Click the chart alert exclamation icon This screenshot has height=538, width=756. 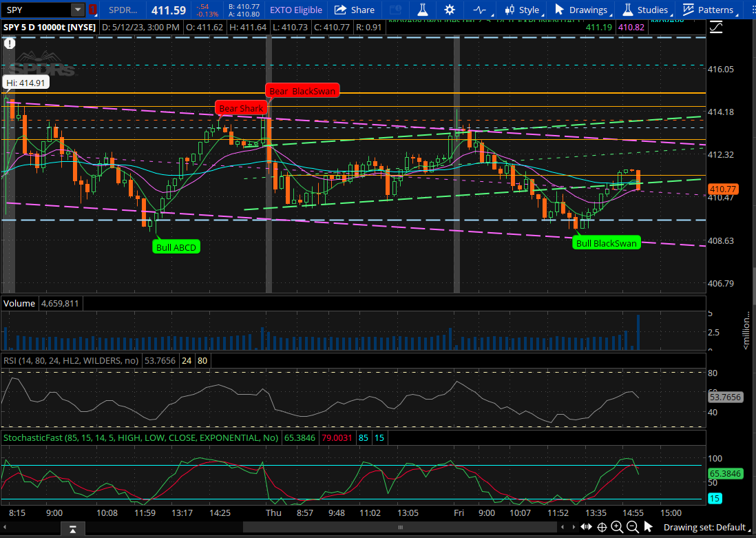(x=10, y=43)
